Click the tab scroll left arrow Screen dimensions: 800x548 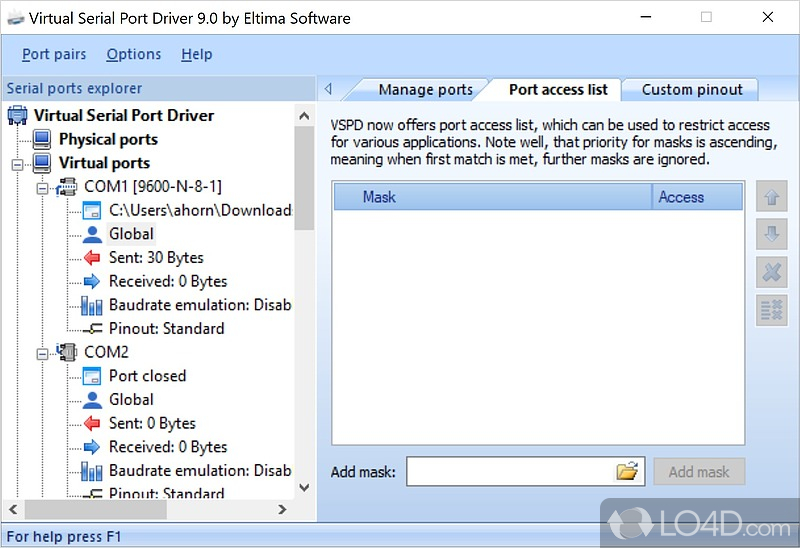(327, 89)
